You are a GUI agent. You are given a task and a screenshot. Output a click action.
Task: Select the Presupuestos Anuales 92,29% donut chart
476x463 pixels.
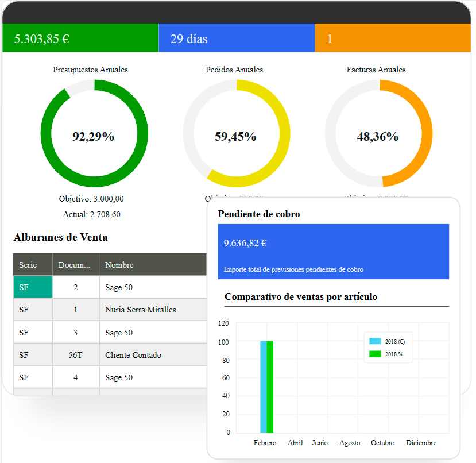point(94,133)
